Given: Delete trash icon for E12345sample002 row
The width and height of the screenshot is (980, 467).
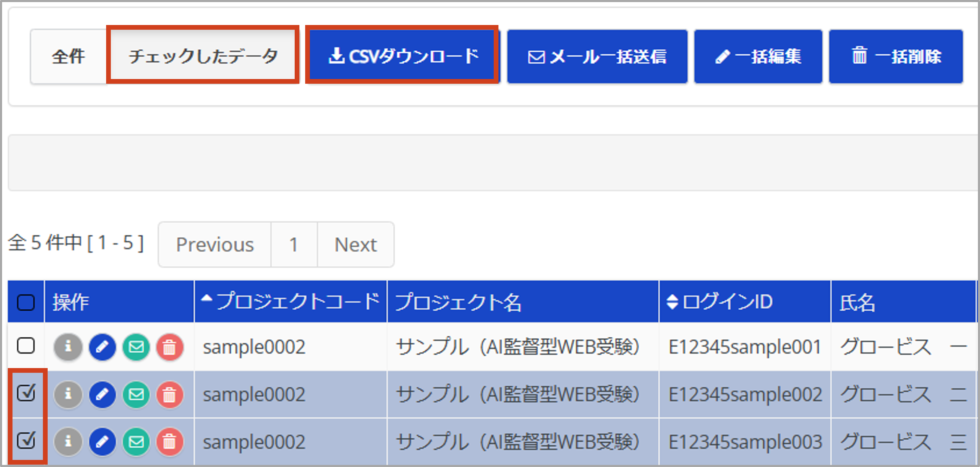Looking at the screenshot, I should click(x=170, y=394).
